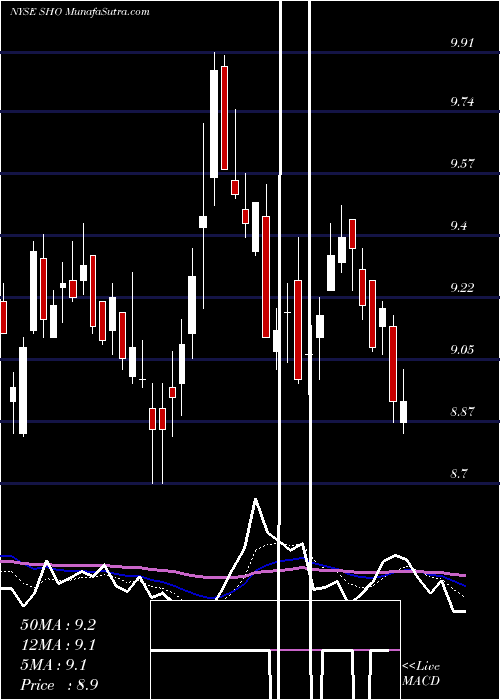500x700 pixels.
Task: Click the Price : 8.9 readout
Action: click(x=59, y=685)
